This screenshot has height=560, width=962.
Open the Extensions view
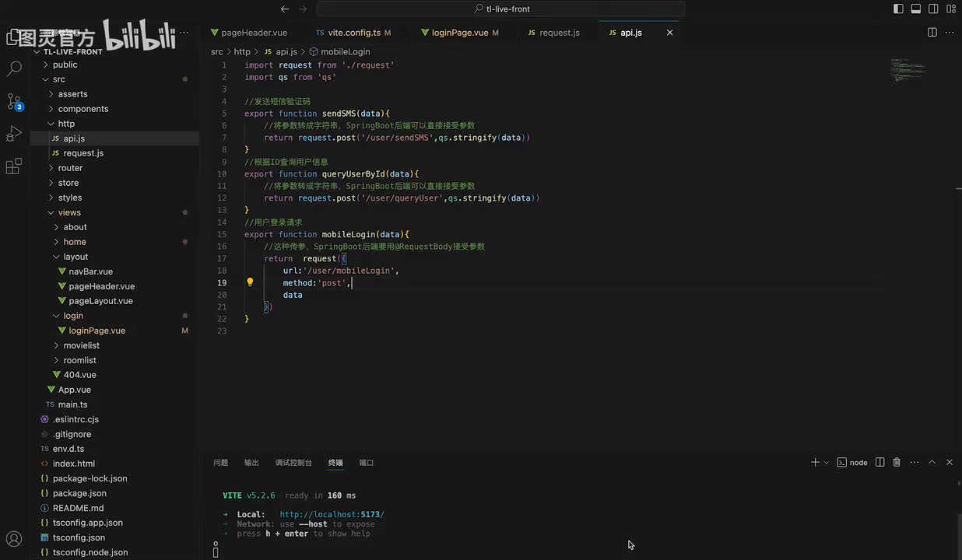click(14, 166)
